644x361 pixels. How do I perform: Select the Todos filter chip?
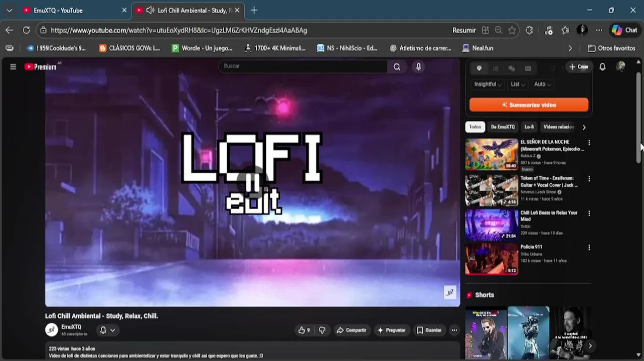[475, 127]
